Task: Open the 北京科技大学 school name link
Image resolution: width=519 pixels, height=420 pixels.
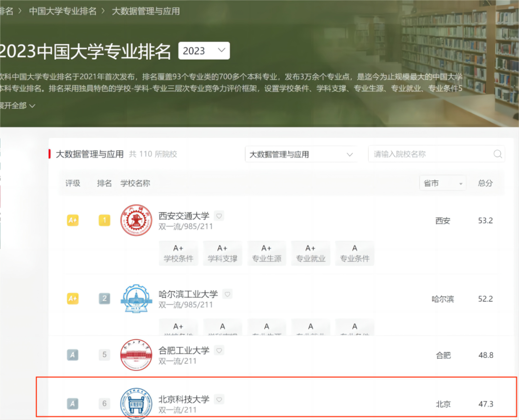Action: click(184, 399)
